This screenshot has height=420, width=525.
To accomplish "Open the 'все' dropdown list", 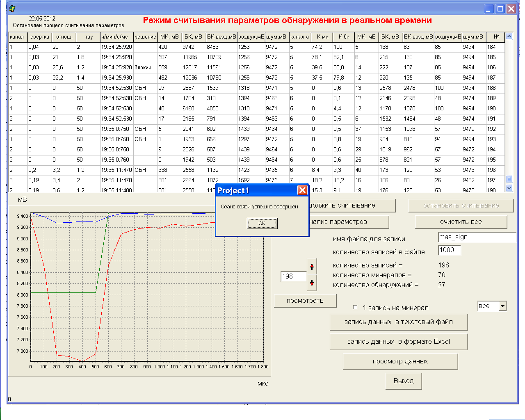I will coord(502,306).
